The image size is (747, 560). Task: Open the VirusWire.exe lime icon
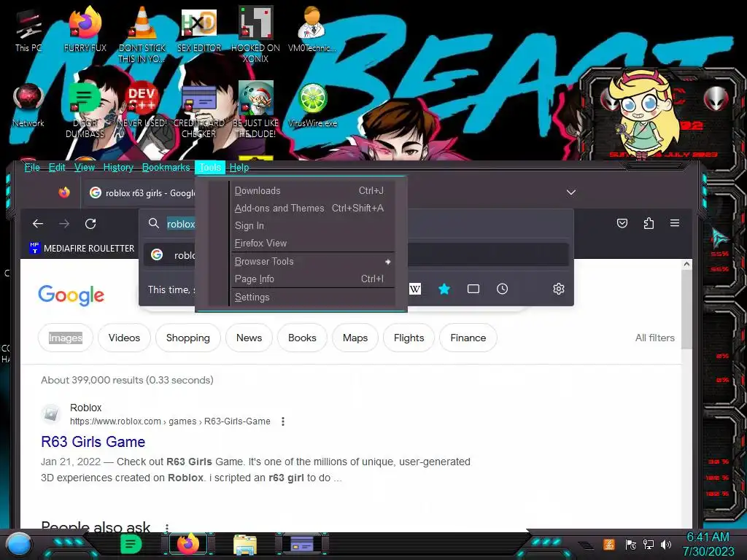pos(312,106)
